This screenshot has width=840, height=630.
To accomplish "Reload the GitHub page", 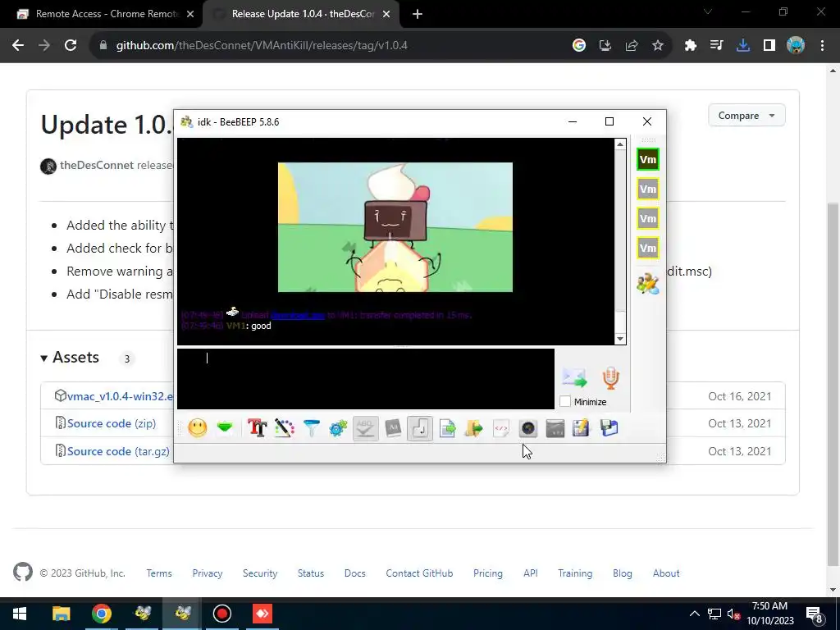I will (x=71, y=46).
